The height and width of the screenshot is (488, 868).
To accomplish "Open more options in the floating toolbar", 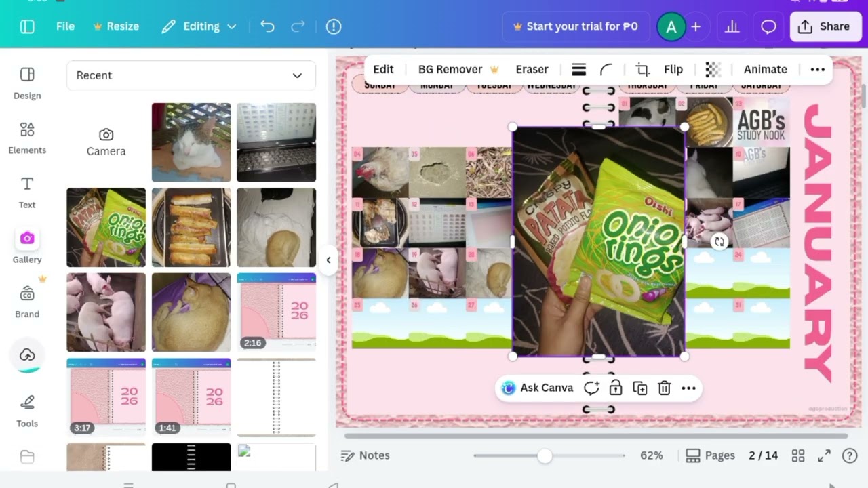I will tap(689, 388).
